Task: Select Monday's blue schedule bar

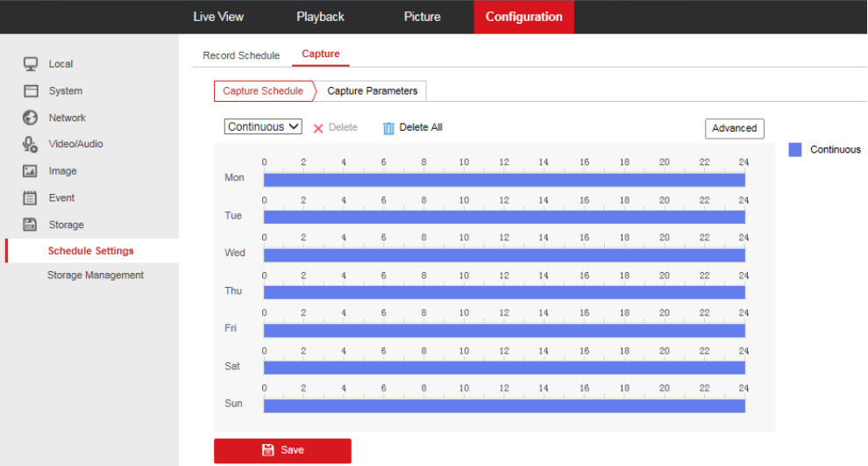Action: pos(504,180)
